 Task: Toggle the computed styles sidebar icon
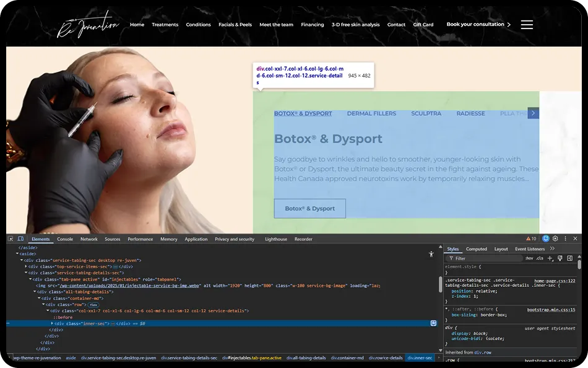click(x=569, y=258)
